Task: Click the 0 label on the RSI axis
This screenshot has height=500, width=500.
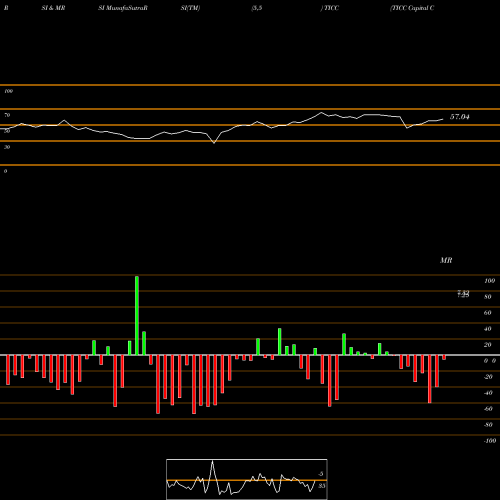Action: click(5, 171)
